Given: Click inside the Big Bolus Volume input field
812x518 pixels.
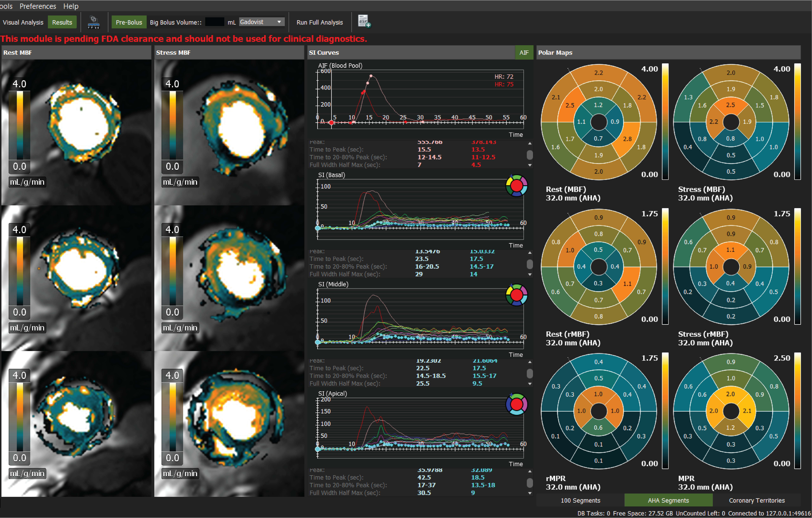Looking at the screenshot, I should [x=215, y=22].
